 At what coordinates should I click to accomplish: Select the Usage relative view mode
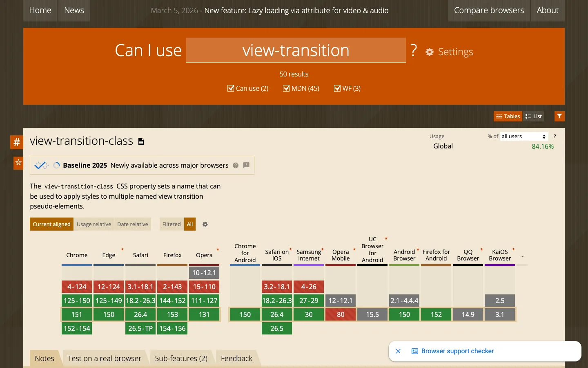click(x=94, y=224)
